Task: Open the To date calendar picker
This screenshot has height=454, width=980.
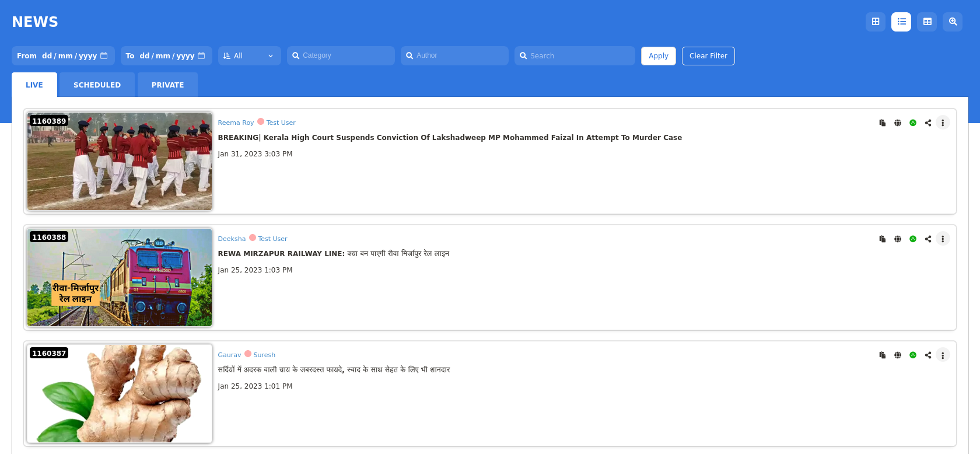Action: tap(201, 56)
